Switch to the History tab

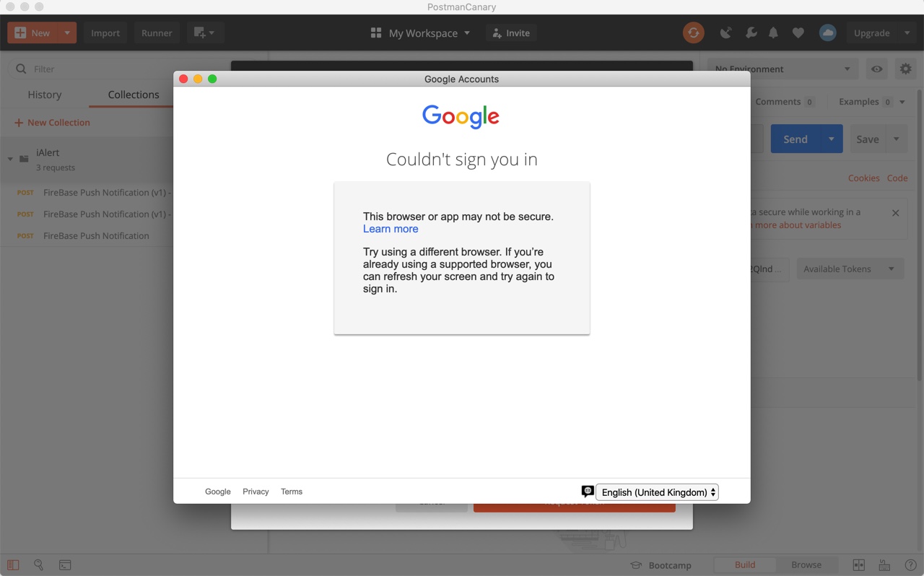[x=45, y=95]
